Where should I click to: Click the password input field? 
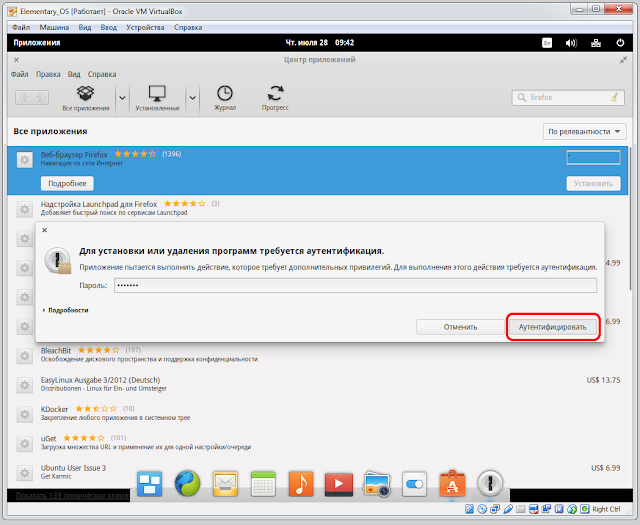point(355,285)
